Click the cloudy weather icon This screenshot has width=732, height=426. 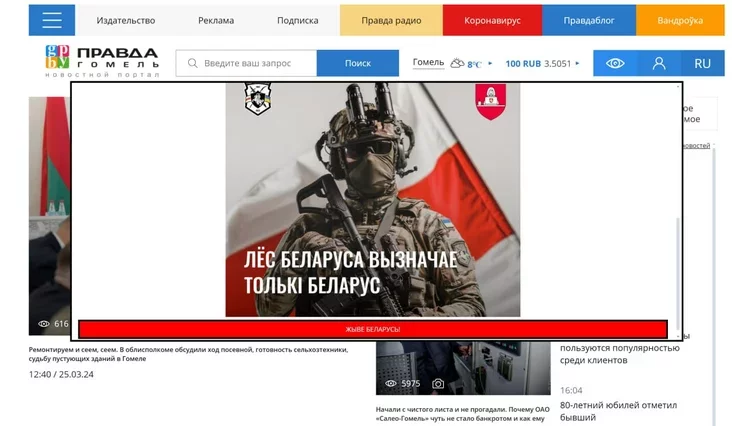point(457,63)
